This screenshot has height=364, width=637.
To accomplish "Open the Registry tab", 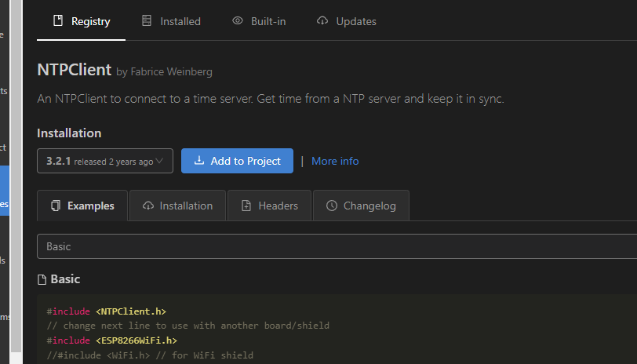I will point(82,21).
